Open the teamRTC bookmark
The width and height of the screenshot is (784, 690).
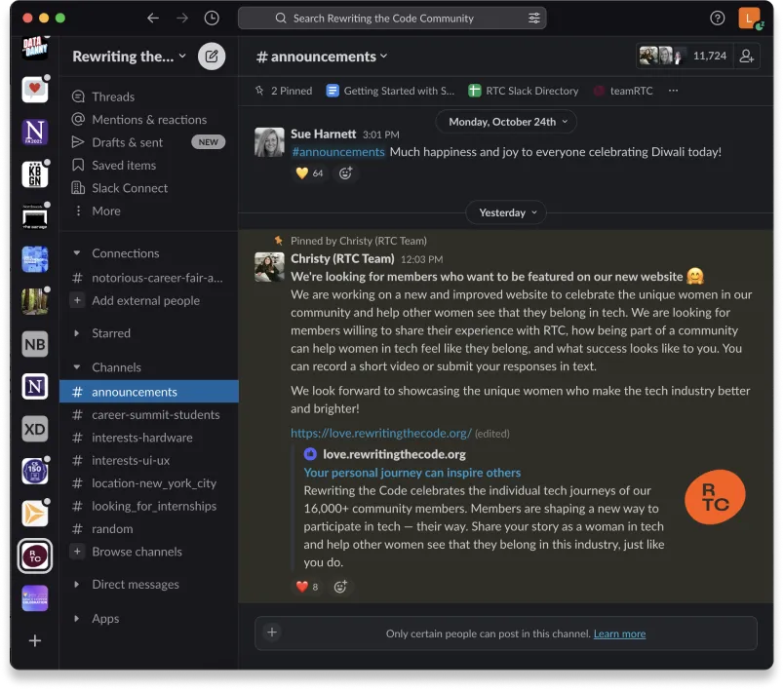point(623,91)
